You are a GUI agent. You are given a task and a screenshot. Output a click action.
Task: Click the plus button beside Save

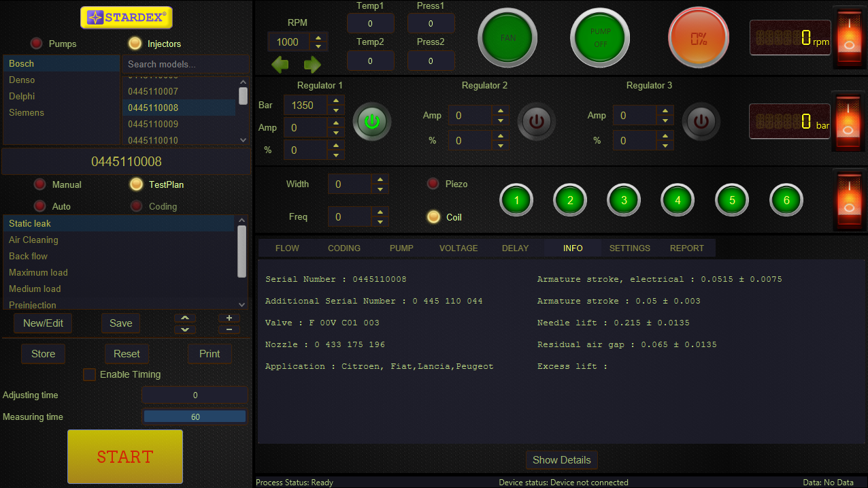229,318
